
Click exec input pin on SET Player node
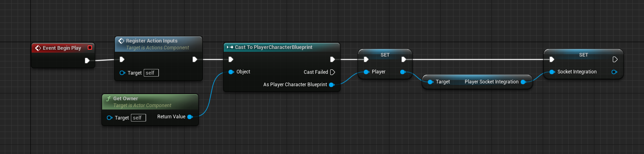tap(366, 59)
